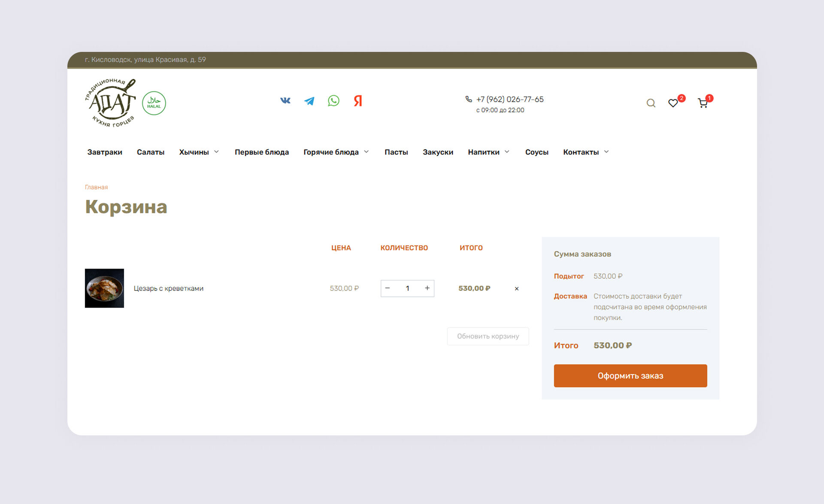Open the Yandex icon link
Viewport: 824px width, 504px height.
point(358,101)
